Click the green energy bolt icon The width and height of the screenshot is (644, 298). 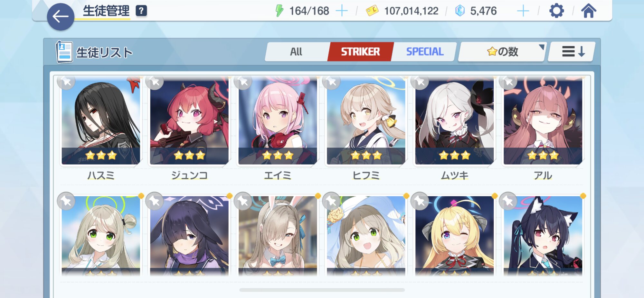coord(279,11)
